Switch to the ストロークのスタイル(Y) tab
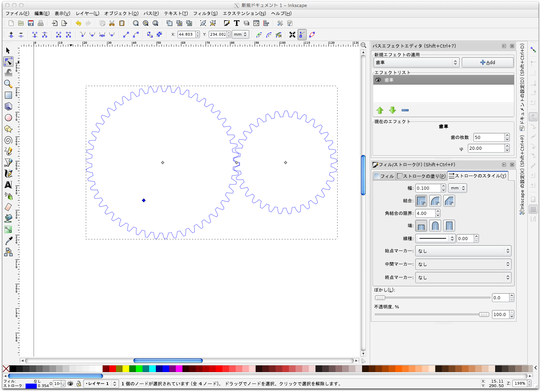541x392 pixels. click(477, 176)
